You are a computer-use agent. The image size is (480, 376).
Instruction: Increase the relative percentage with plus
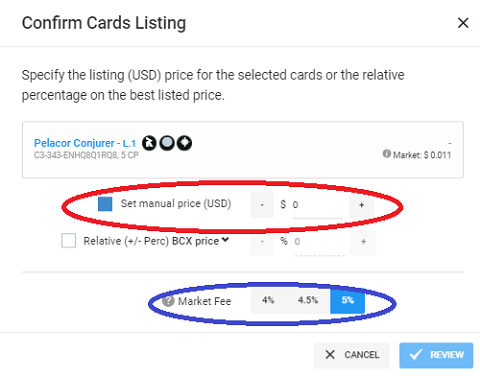tap(363, 242)
